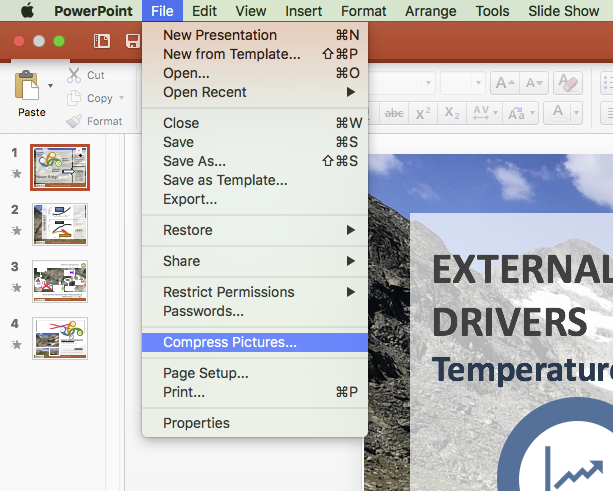Click the Temperature subtitle text on slide
The width and height of the screenshot is (613, 491).
[522, 370]
